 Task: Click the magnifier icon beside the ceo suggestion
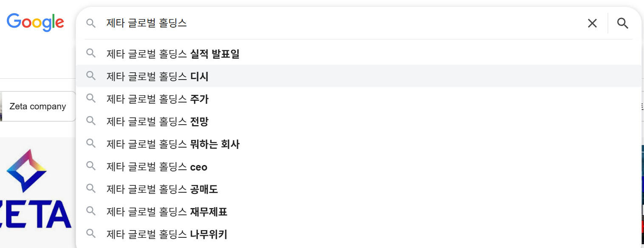point(91,166)
